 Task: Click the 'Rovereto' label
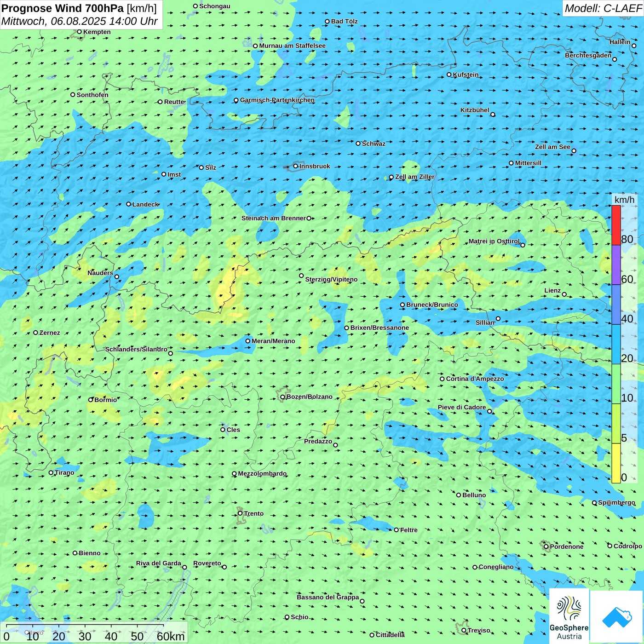point(207,563)
